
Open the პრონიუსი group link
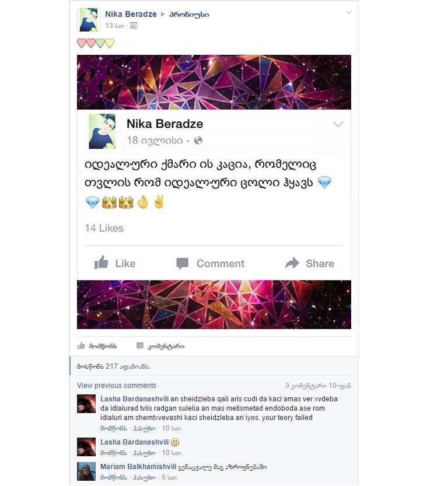pyautogui.click(x=189, y=15)
